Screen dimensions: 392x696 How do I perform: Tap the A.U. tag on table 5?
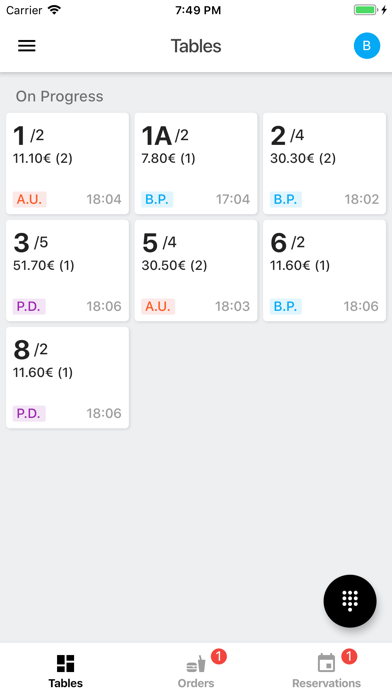pyautogui.click(x=158, y=306)
